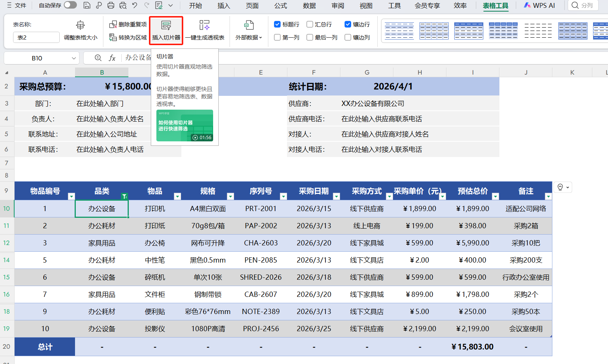The height and width of the screenshot is (364, 608).
Task: Uncheck the 镶边行 (Banded Rows) checkbox
Action: (347, 24)
